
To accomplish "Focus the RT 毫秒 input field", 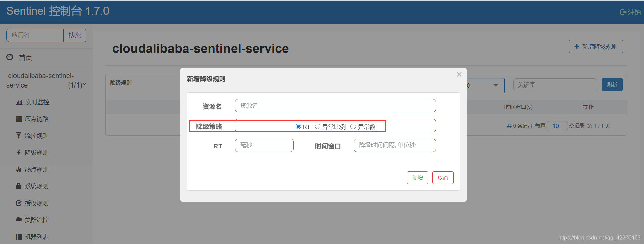I will (x=264, y=145).
